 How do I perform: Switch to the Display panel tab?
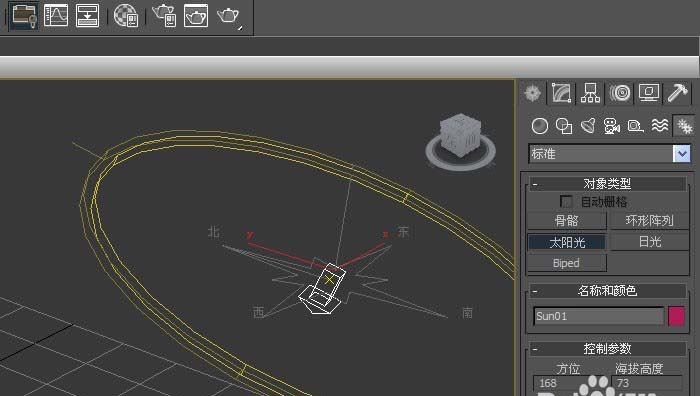pos(649,93)
